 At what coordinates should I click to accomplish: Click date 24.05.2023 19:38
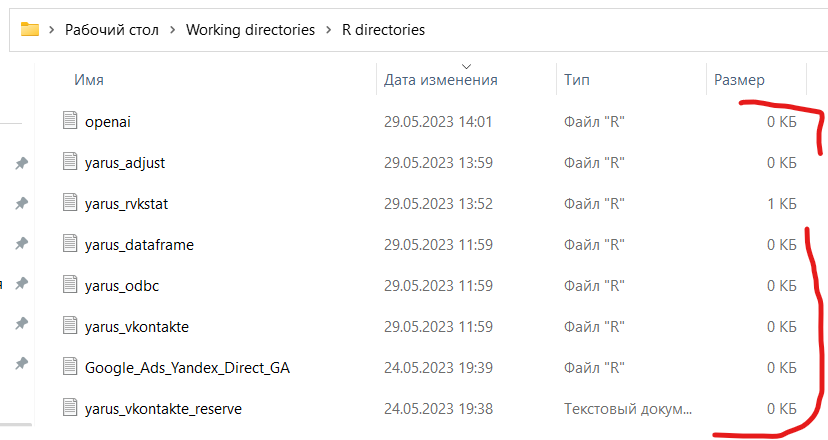438,409
